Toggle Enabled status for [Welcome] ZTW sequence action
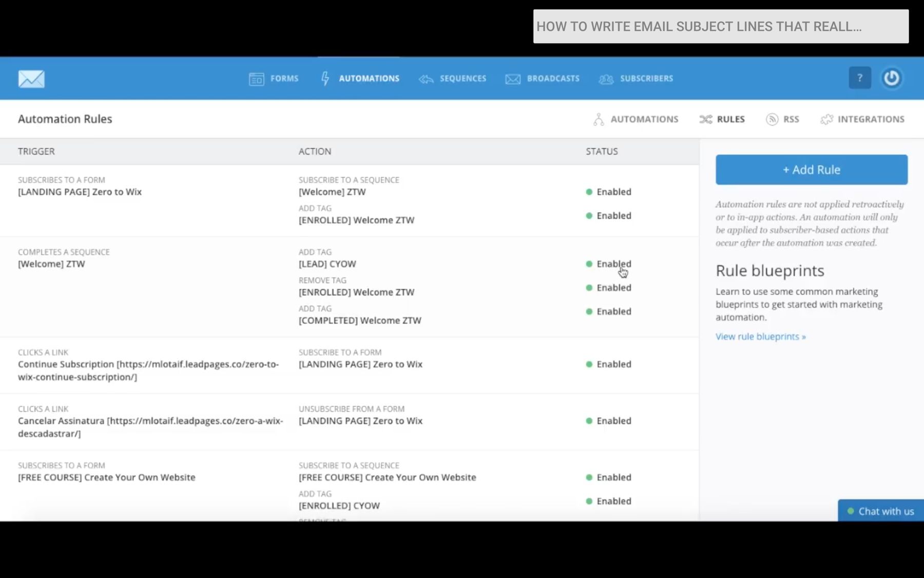 pos(609,192)
